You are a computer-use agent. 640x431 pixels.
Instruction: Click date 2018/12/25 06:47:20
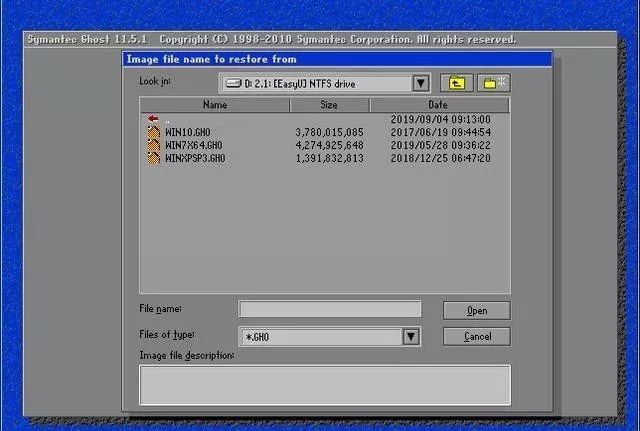tap(441, 158)
